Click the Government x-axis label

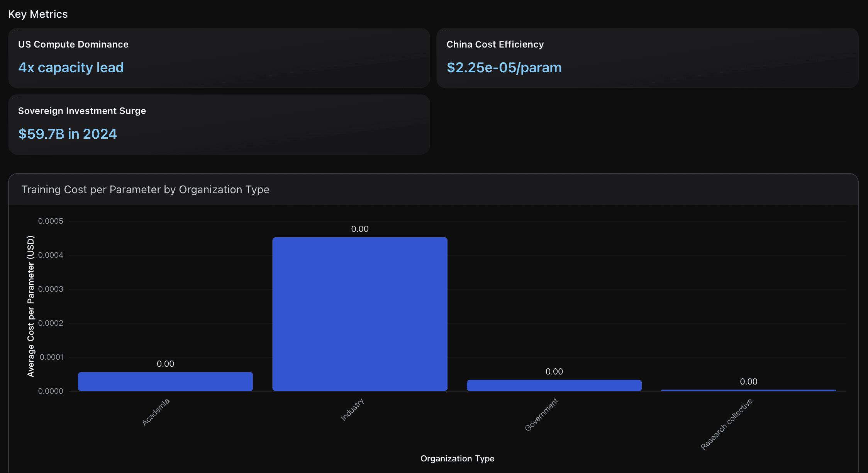pos(541,414)
